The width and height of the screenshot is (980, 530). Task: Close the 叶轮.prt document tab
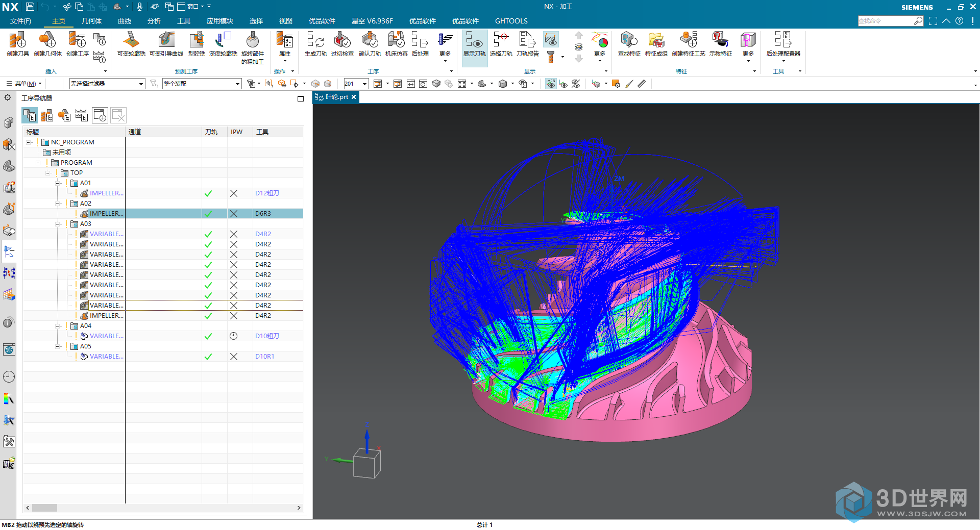[x=354, y=97]
